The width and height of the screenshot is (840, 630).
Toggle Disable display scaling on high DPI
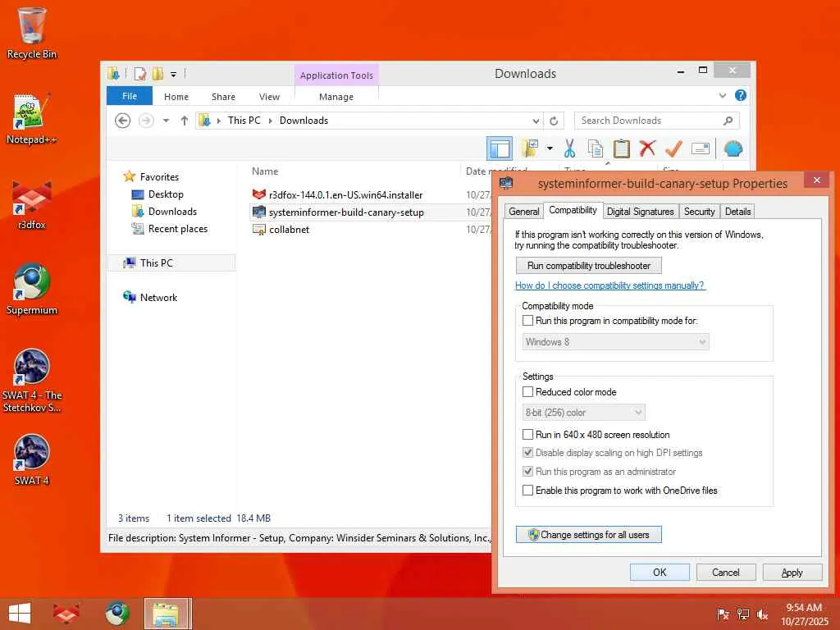[x=527, y=453]
